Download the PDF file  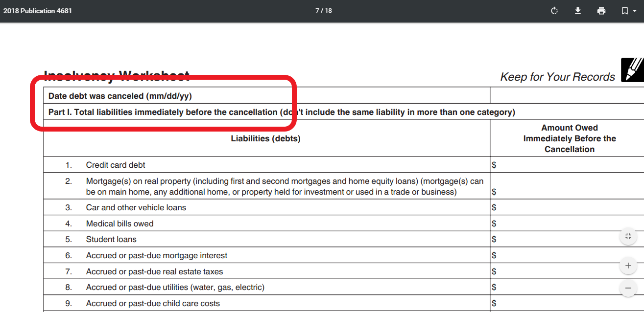(x=578, y=11)
